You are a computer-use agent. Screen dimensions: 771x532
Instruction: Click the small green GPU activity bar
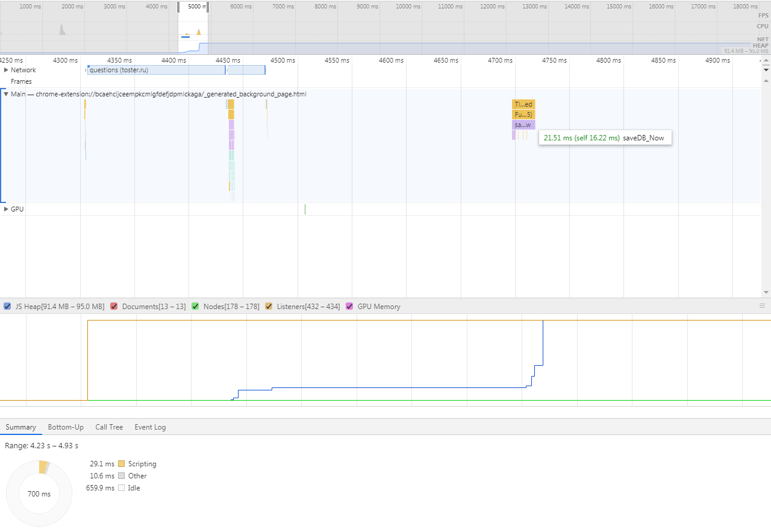305,209
